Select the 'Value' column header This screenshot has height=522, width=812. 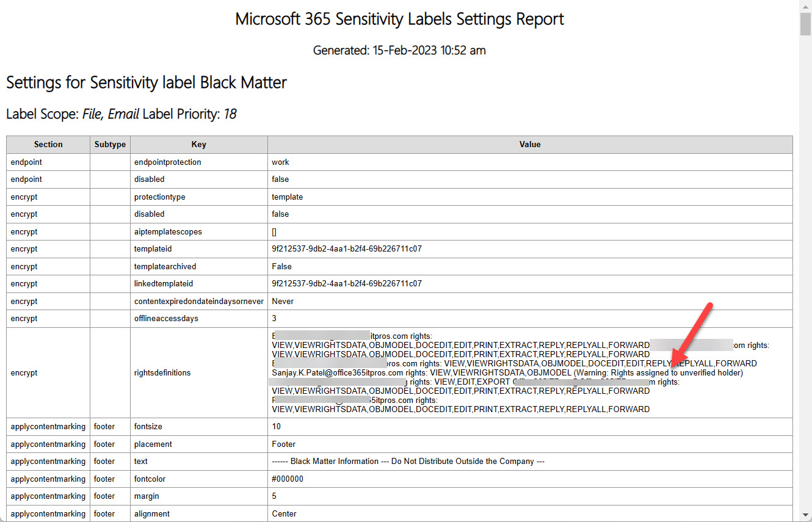click(530, 144)
